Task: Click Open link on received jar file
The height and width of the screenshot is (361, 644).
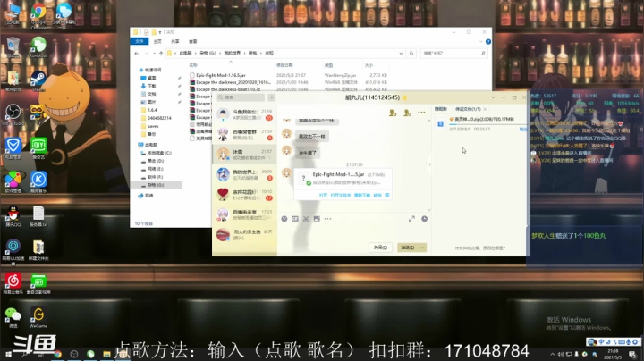Action: coord(323,196)
